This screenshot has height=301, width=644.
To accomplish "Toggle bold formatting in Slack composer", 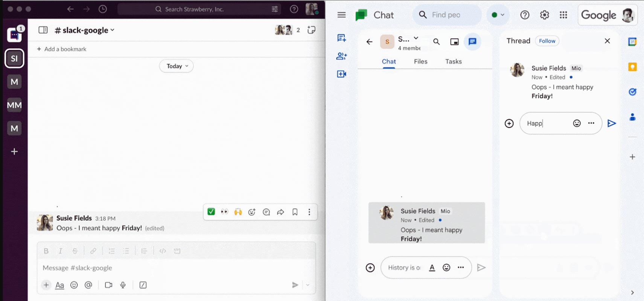I will point(46,251).
